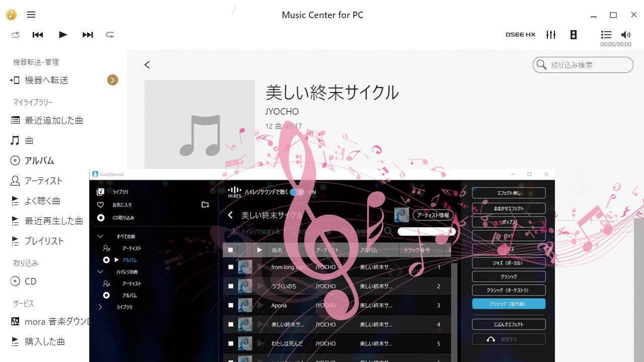Select アーティスト under すべての曲
Image resolution: width=644 pixels, height=362 pixels.
131,248
